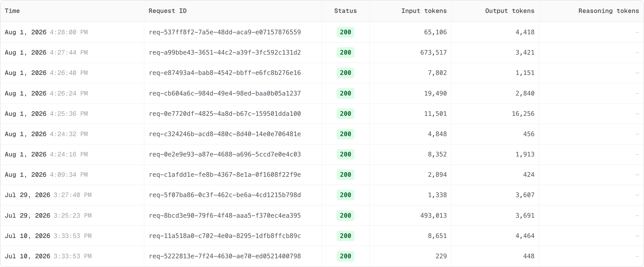This screenshot has width=644, height=267.
Task: Select request req-c324246b-acd8-480c-8d40-14e0e706481e
Action: point(225,134)
